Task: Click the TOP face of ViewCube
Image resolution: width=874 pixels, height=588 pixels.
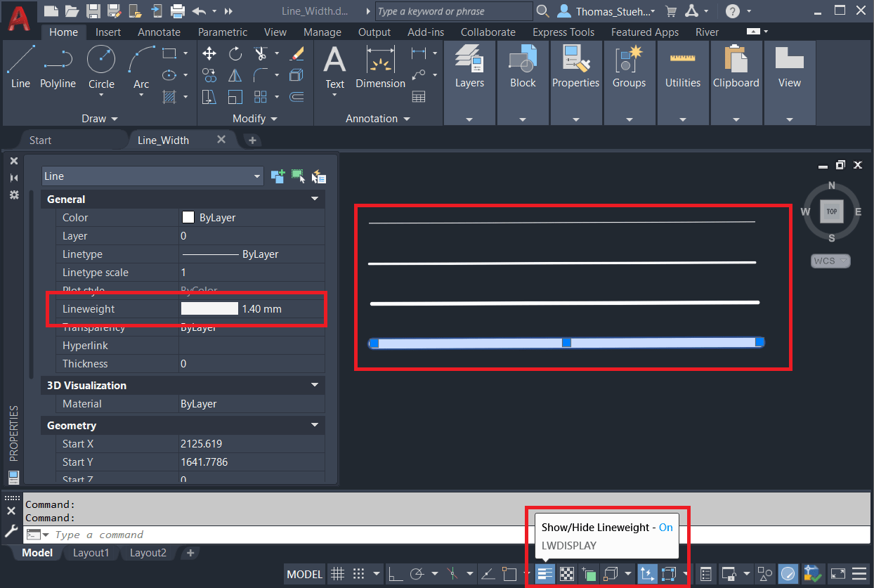Action: [832, 211]
